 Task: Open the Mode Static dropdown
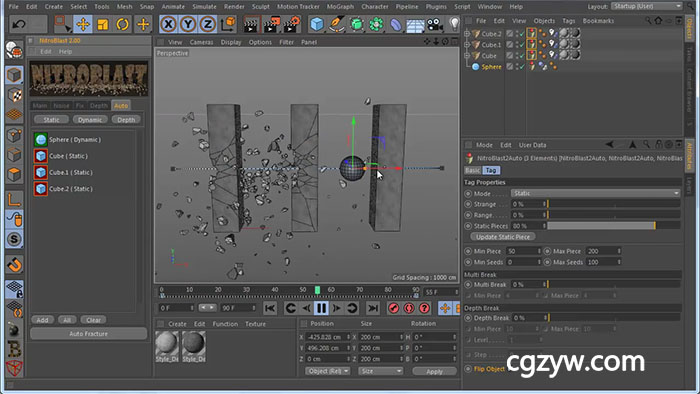coord(596,193)
